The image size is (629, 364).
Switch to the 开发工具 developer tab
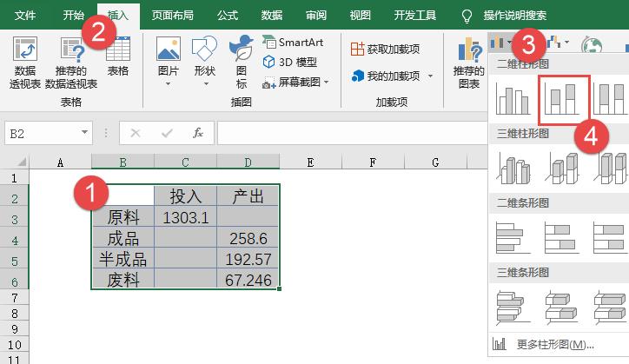pyautogui.click(x=414, y=16)
